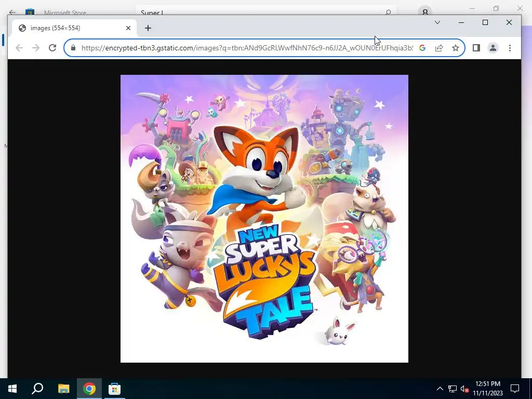Open Microsoft Store account icon behind Chrome
This screenshot has width=532, height=399.
(x=425, y=12)
